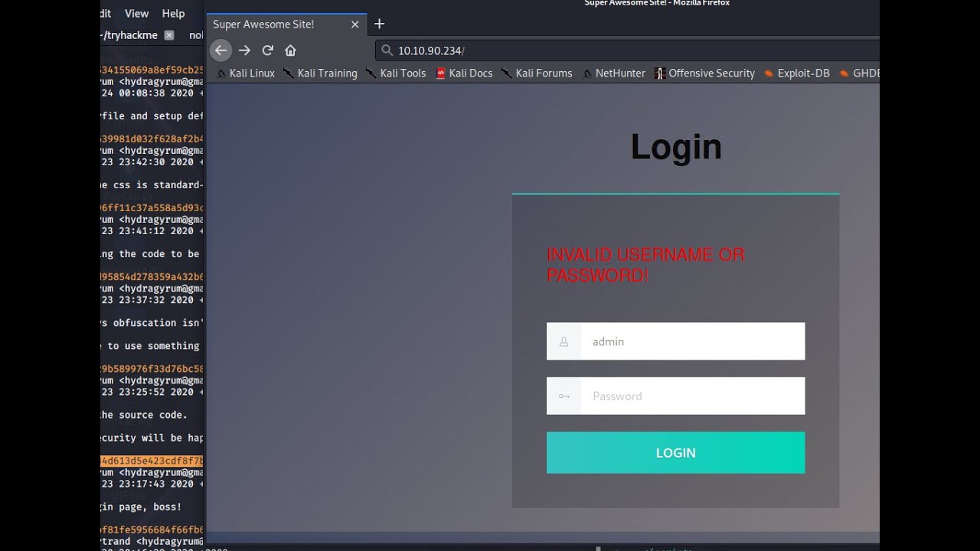Click the key icon beside password field
Viewport: 980px width, 551px height.
563,396
